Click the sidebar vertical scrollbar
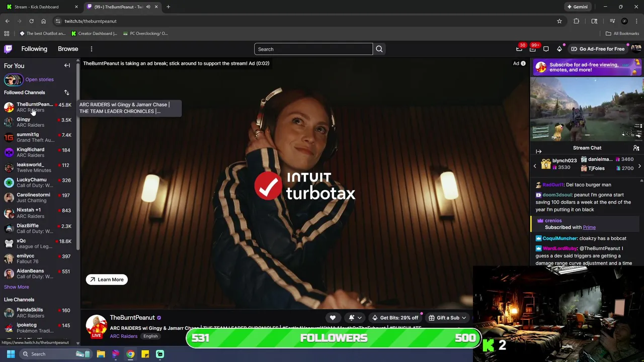This screenshot has width=644, height=362. [x=77, y=156]
